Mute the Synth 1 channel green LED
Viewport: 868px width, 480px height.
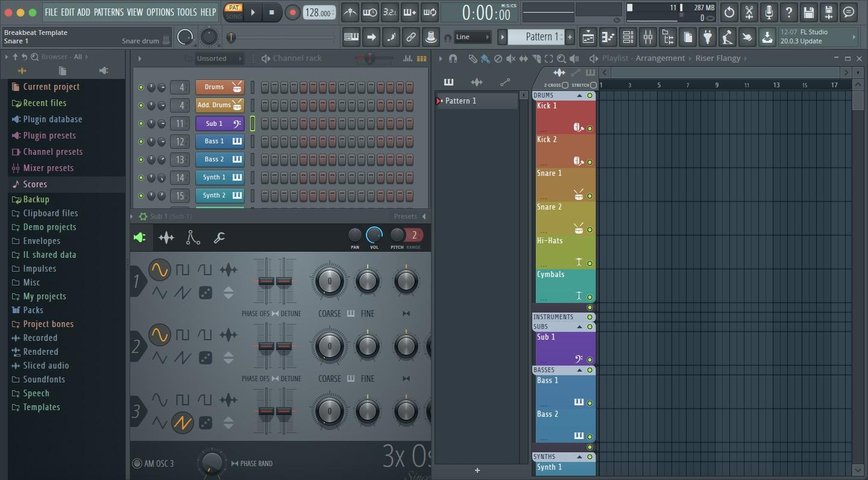[141, 178]
